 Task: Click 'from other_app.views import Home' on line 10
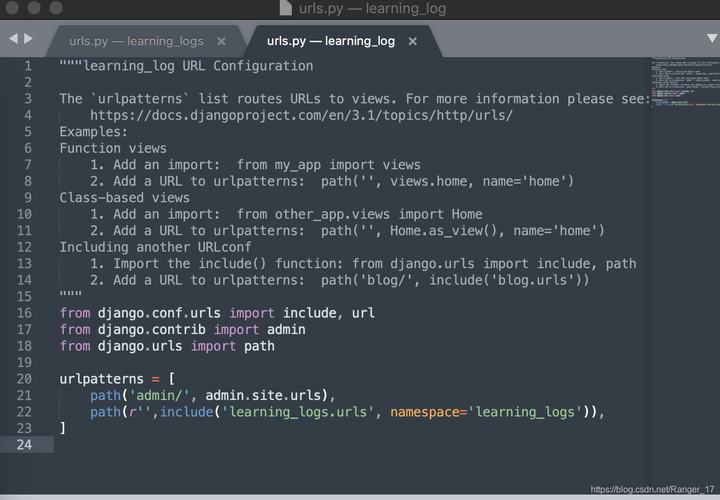(x=360, y=214)
